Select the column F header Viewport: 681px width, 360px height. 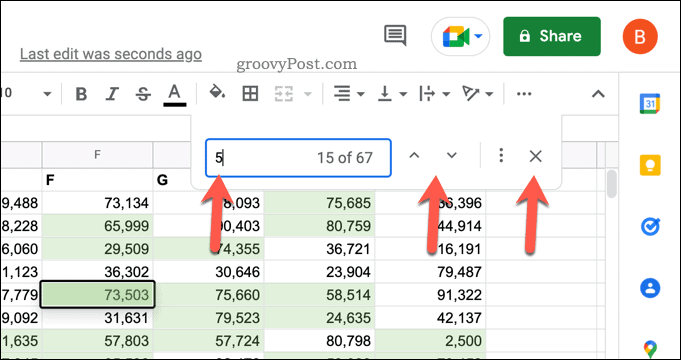(x=97, y=154)
